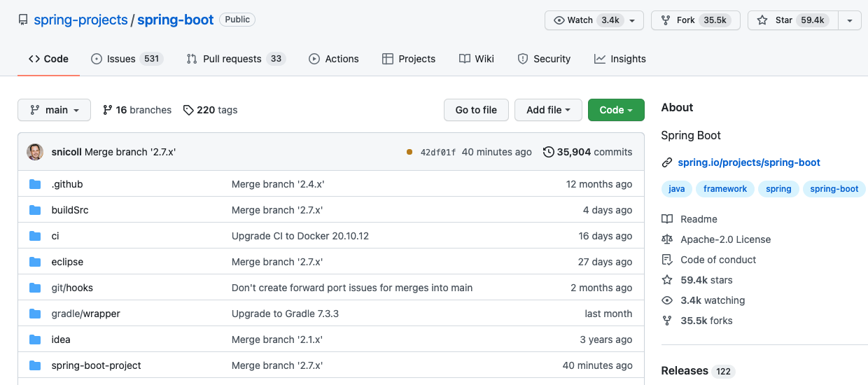
Task: Click folder icon next to idea
Action: pos(35,339)
